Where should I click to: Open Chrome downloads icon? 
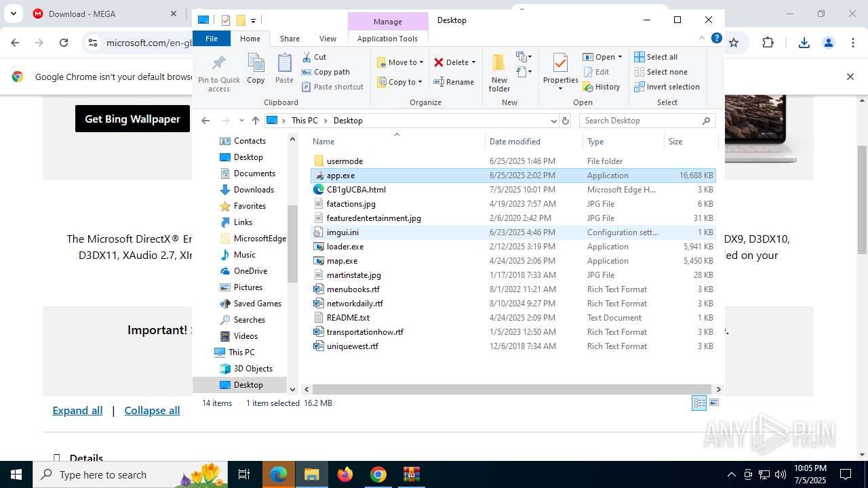(804, 43)
